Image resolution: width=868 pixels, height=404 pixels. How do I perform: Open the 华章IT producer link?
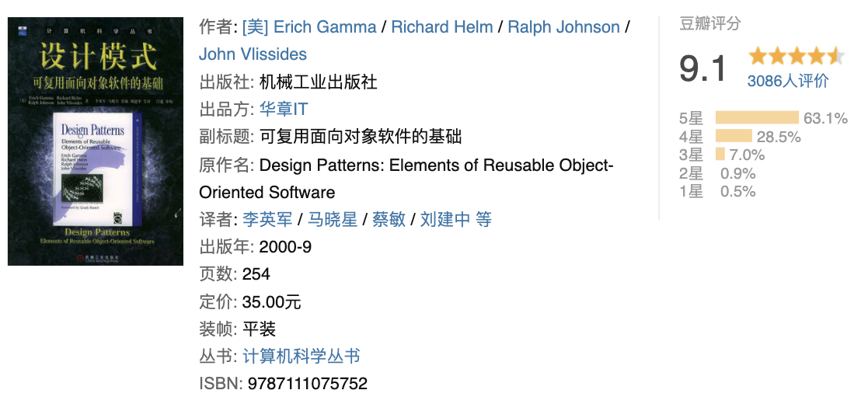point(284,109)
